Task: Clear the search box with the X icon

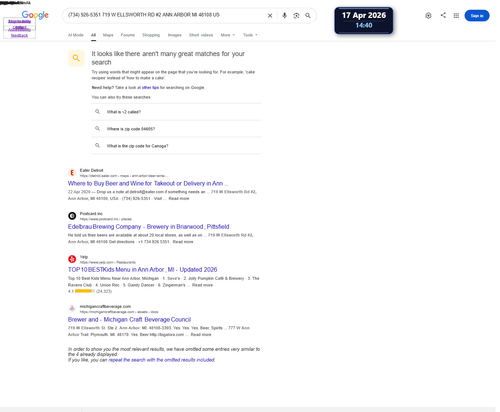Action: (x=270, y=16)
